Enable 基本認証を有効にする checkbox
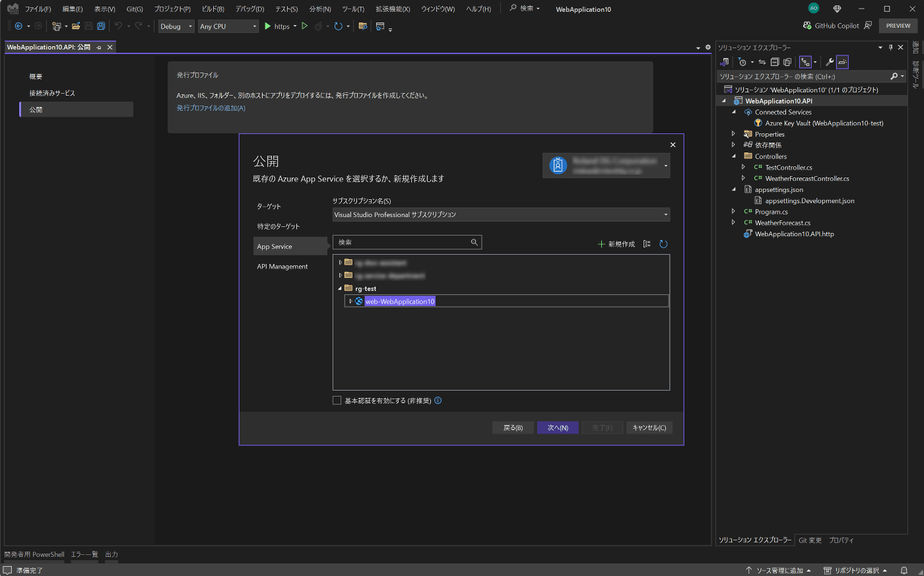 coord(337,400)
